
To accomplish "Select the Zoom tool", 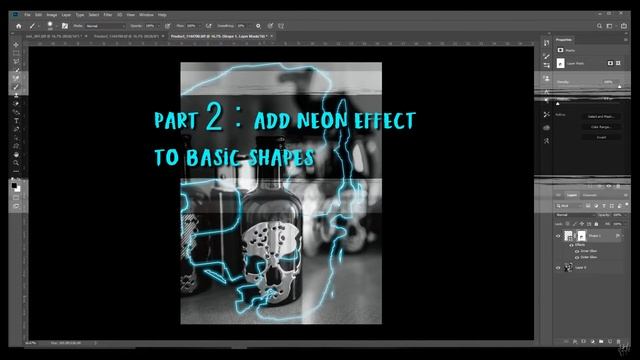I will click(x=16, y=163).
